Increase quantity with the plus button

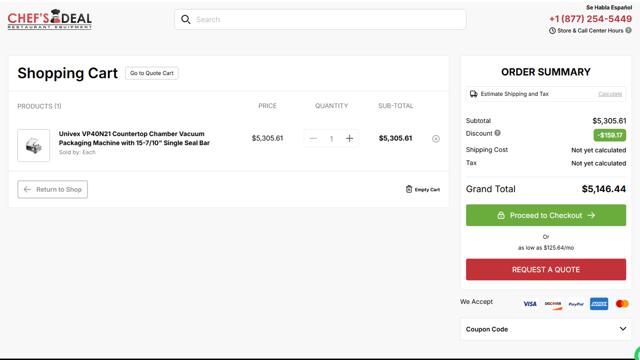[349, 138]
